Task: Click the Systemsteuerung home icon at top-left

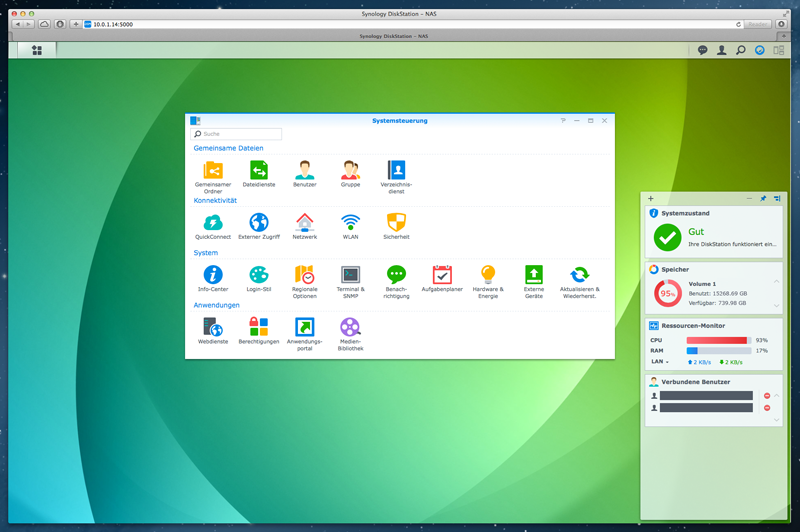Action: pyautogui.click(x=195, y=120)
